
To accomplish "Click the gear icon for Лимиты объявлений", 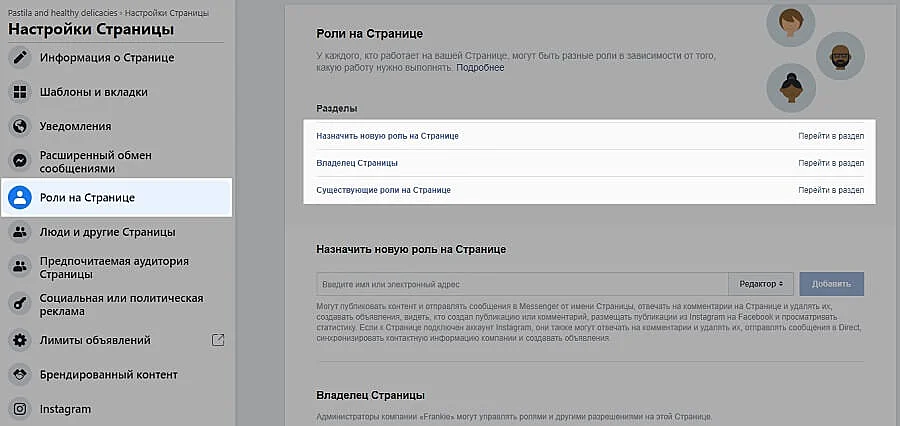I will 19,340.
